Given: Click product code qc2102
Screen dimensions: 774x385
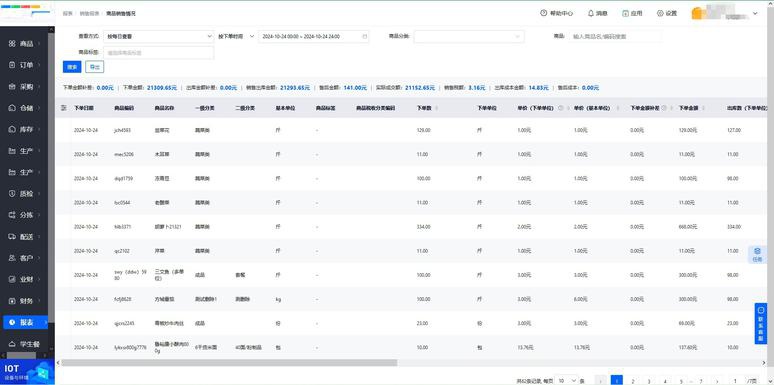Looking at the screenshot, I should (121, 251).
